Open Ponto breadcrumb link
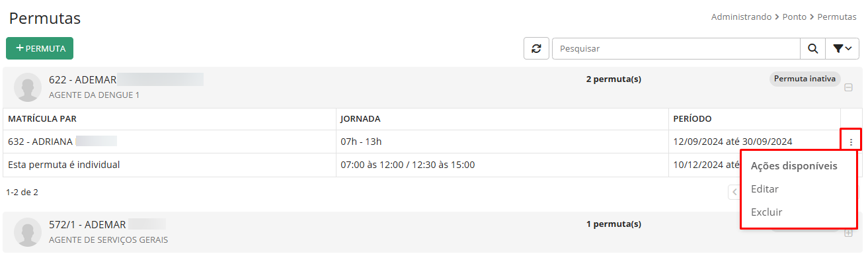 [795, 17]
